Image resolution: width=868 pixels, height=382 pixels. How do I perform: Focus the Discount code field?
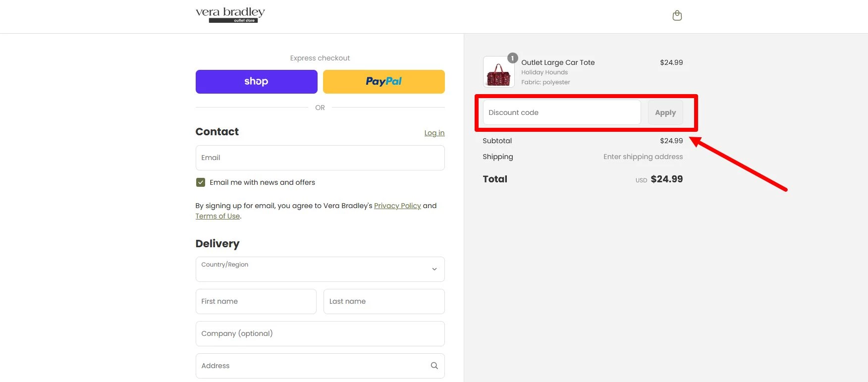[561, 112]
